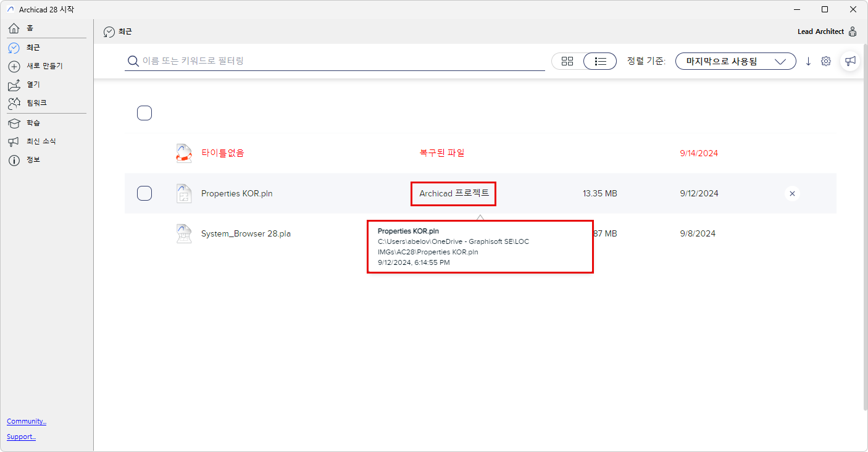The width and height of the screenshot is (868, 452).
Task: Open the 마지막으로 사용됨 sort dropdown
Action: 736,61
